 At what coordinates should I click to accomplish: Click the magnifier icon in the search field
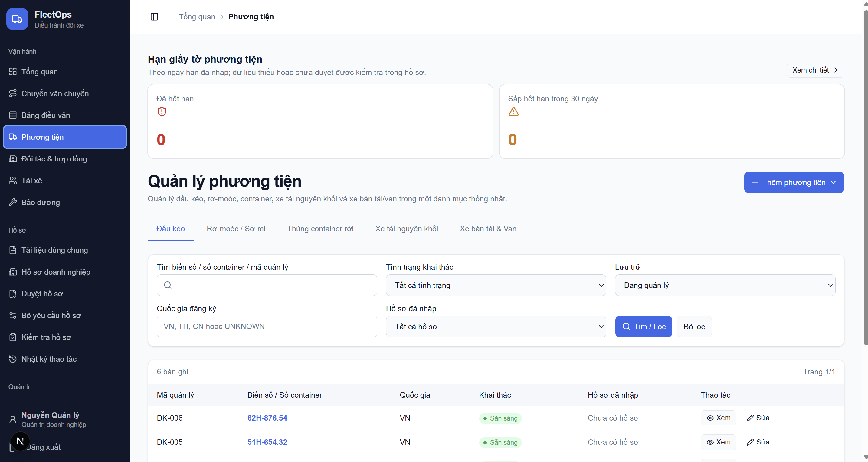[x=168, y=285]
